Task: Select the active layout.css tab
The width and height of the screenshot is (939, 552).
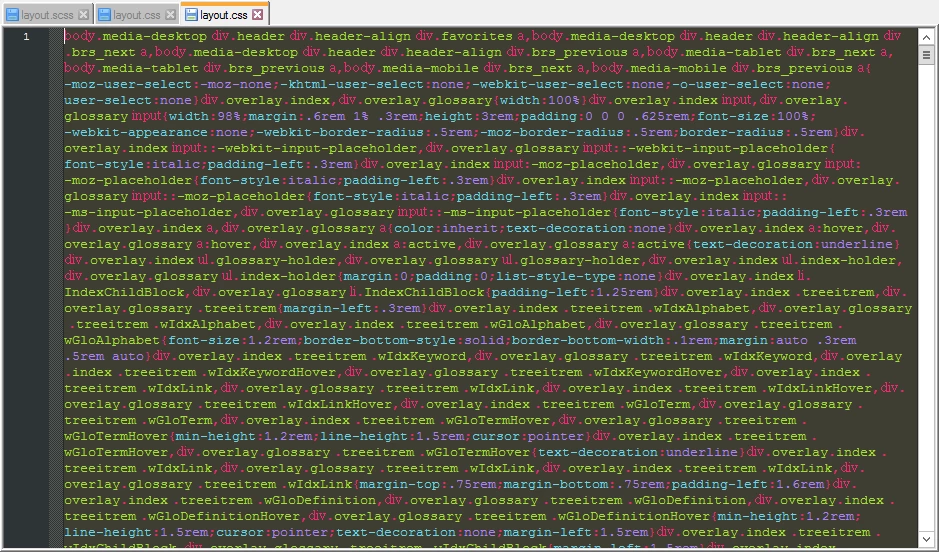Action: point(224,14)
